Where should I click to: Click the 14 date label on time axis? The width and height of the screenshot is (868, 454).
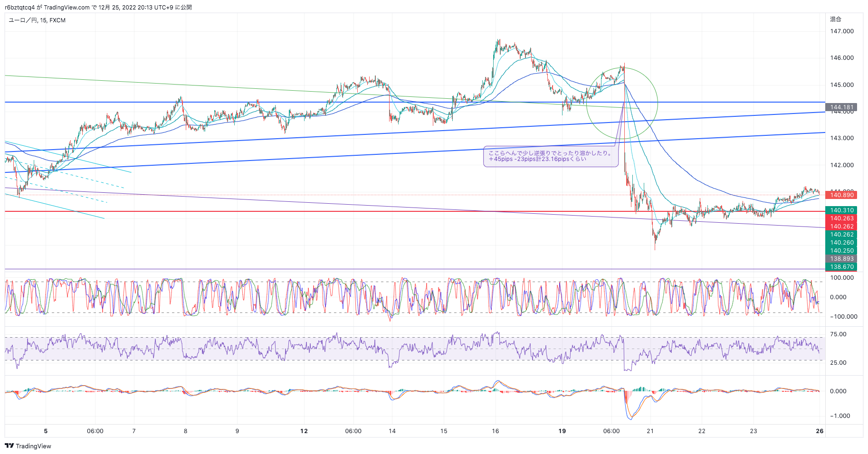392,431
